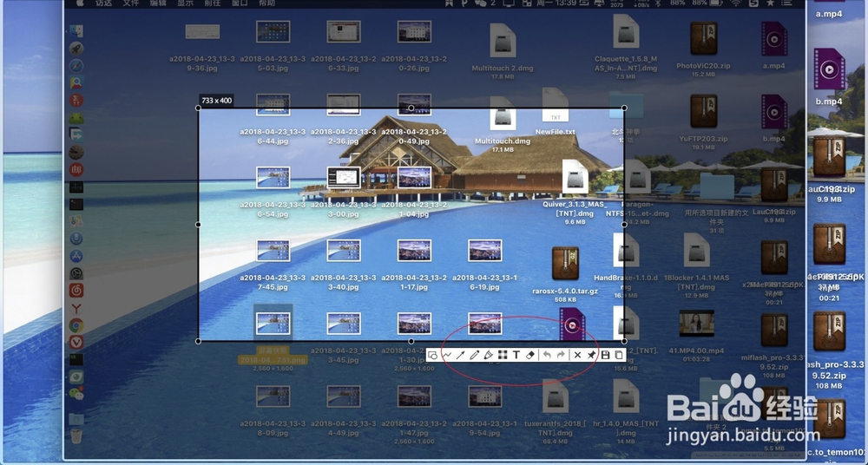Select the 1Blocker 1.4.1 MAS dmg file
Image resolution: width=868 pixels, height=465 pixels.
coord(696,250)
